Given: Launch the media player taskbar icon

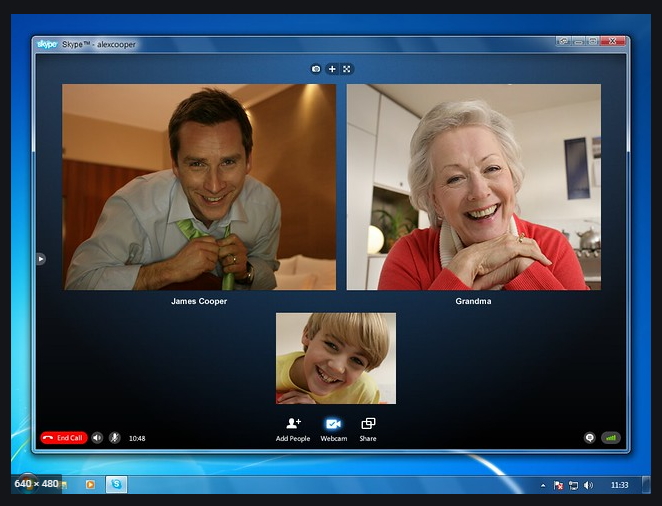Looking at the screenshot, I should coord(90,484).
